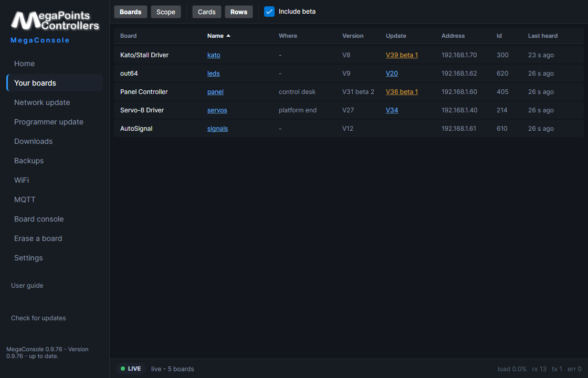Click the Id value 405

point(502,92)
